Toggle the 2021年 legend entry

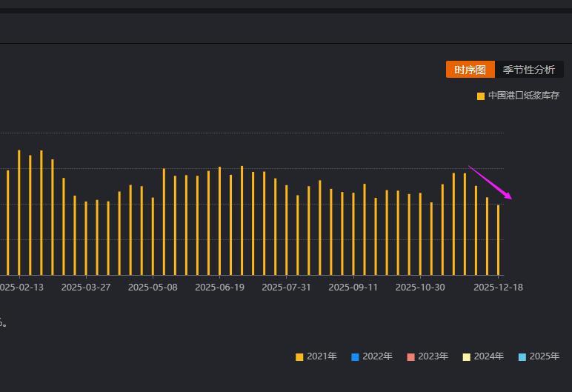coord(316,356)
